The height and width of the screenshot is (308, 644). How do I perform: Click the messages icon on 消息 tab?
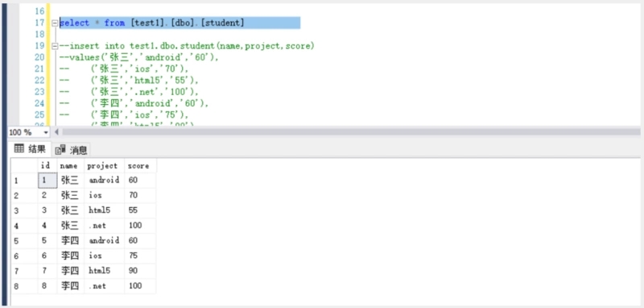pos(60,150)
